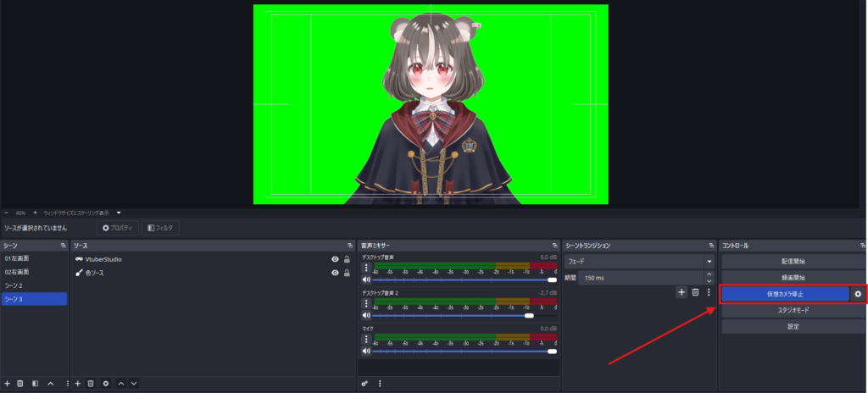Add a transition with the plus icon
This screenshot has width=868, height=393.
[682, 291]
